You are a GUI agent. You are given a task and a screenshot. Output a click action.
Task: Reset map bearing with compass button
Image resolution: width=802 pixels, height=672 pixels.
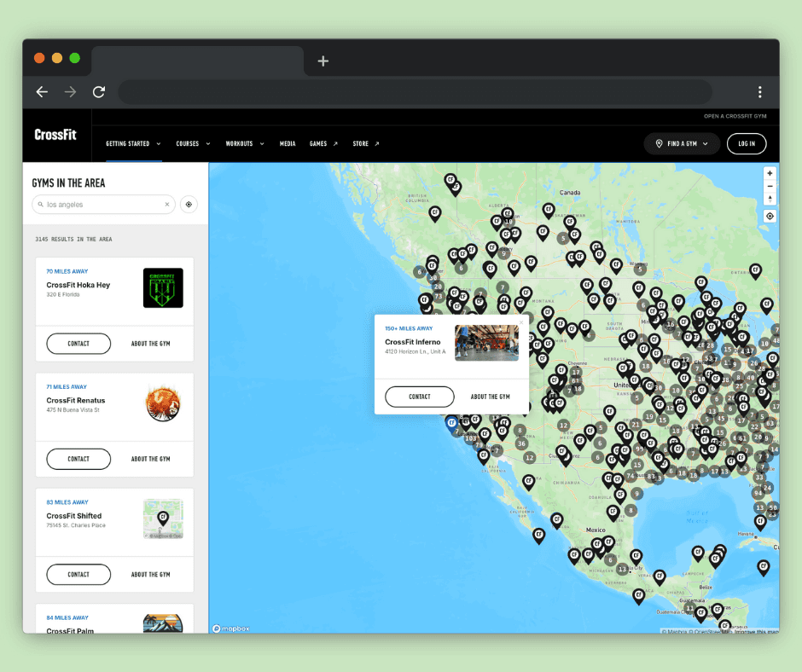coord(770,199)
